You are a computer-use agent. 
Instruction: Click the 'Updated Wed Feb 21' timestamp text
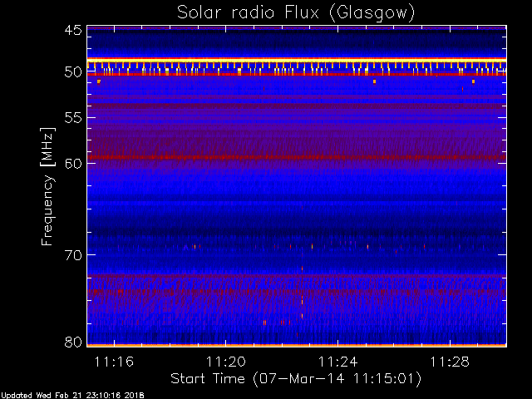point(72,396)
